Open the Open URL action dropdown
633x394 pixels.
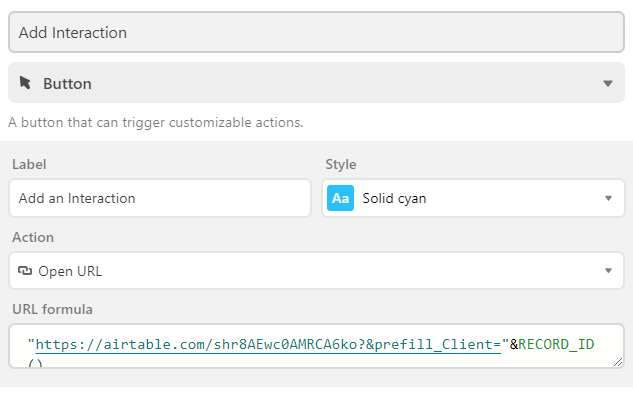pos(316,270)
